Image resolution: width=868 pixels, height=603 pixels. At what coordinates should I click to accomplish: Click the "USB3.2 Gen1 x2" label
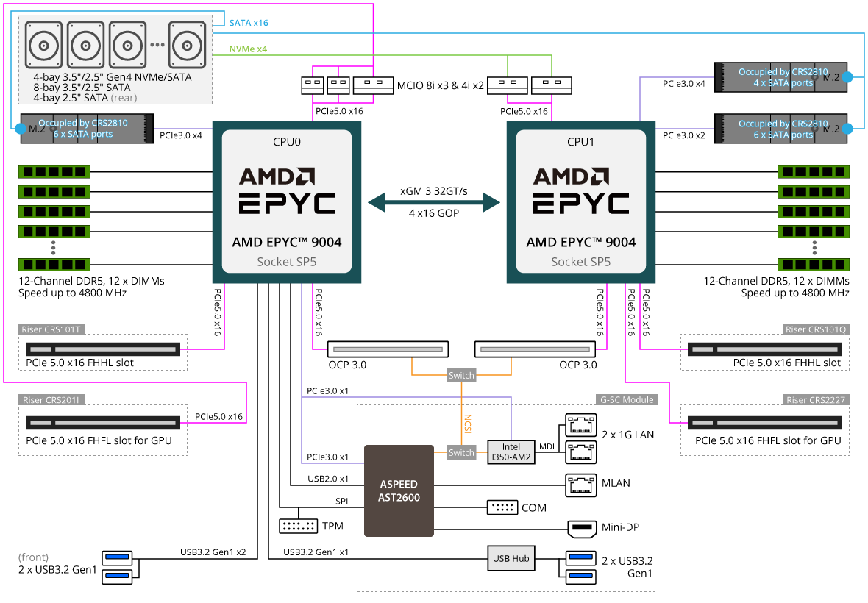pos(213,552)
